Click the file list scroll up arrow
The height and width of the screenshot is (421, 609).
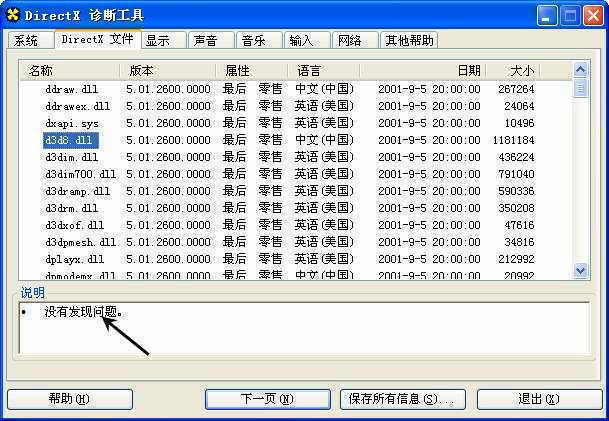pos(581,70)
